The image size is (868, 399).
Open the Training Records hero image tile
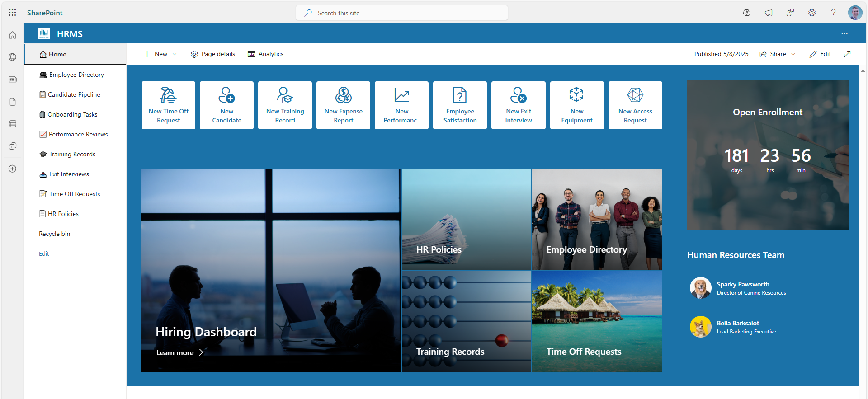(x=466, y=321)
